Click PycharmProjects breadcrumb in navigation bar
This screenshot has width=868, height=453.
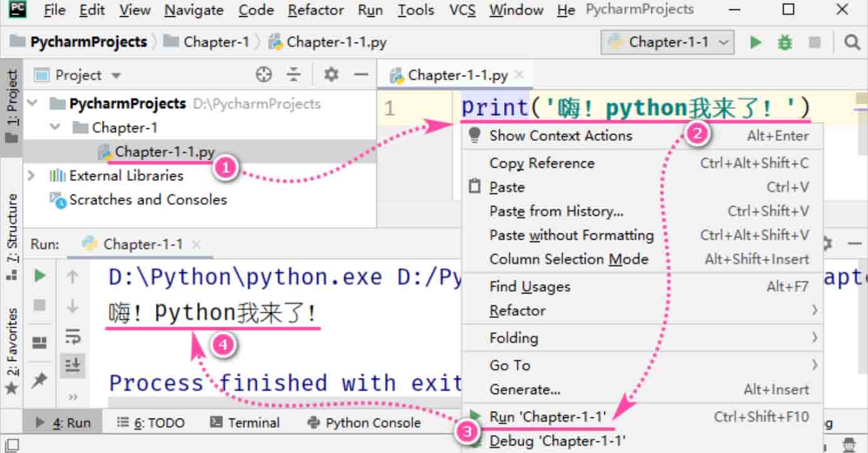pyautogui.click(x=80, y=42)
